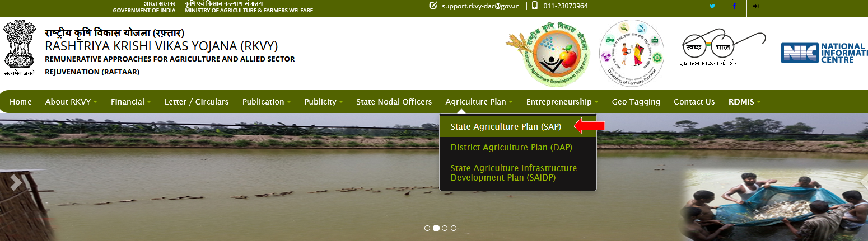The height and width of the screenshot is (241, 868).
Task: Click the login arrow icon in top bar
Action: pos(756,7)
